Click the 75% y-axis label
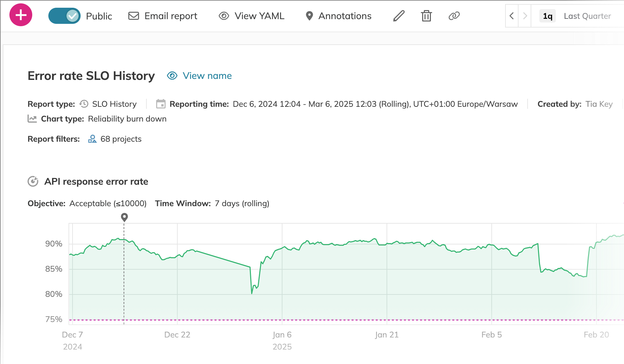 [54, 319]
